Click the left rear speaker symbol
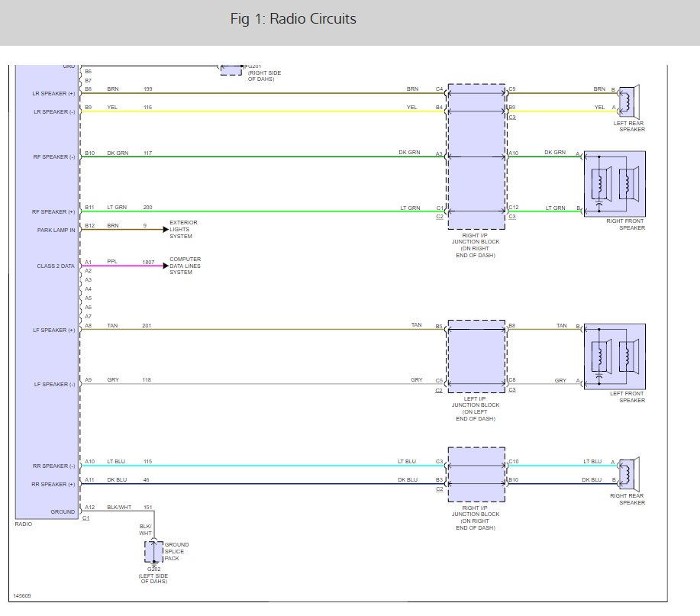The image size is (700, 616). pyautogui.click(x=629, y=99)
